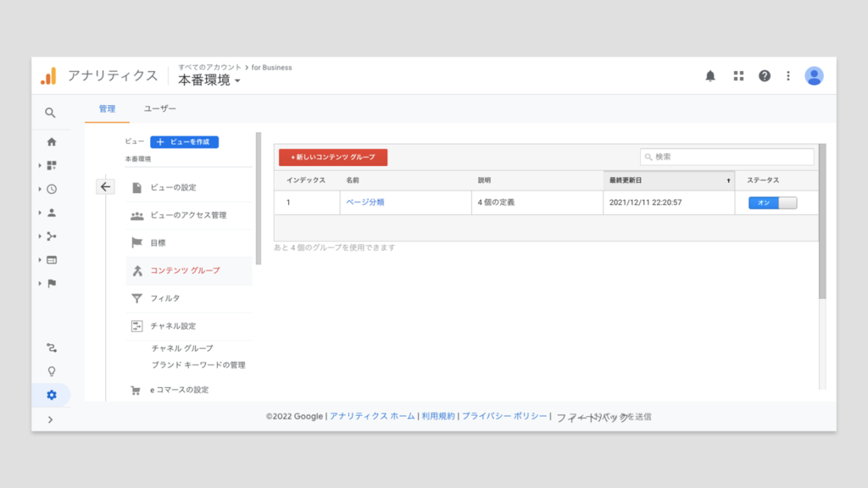
Task: Click the help question mark icon
Action: [x=765, y=76]
